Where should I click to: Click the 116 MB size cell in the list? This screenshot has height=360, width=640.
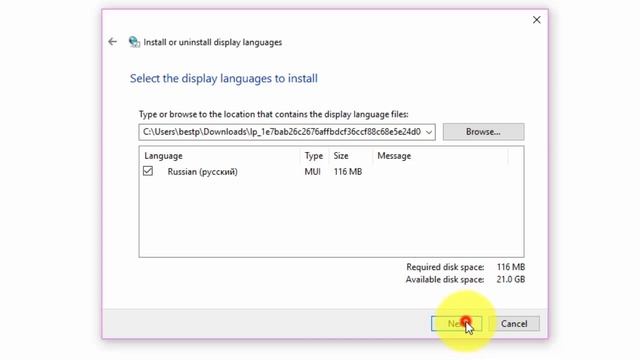coord(348,172)
